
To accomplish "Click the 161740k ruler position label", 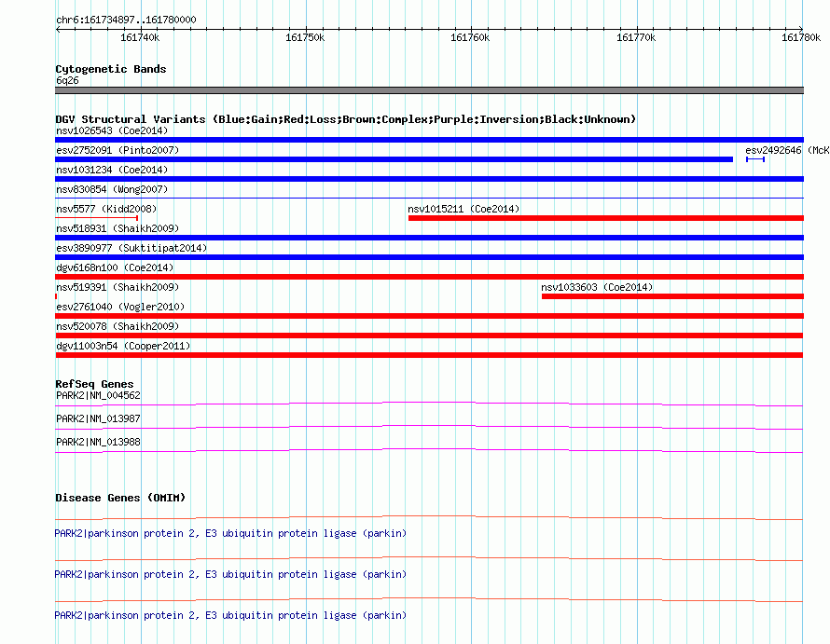I will pyautogui.click(x=140, y=37).
